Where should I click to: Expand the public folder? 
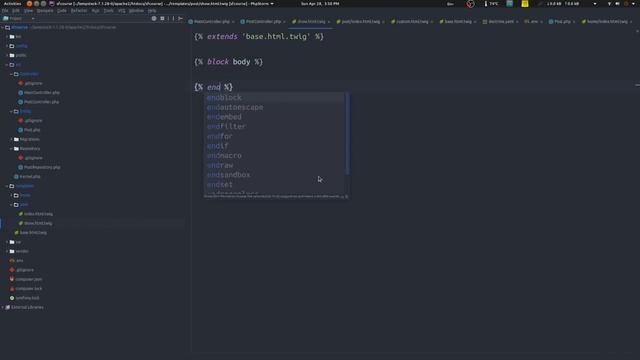point(7,55)
